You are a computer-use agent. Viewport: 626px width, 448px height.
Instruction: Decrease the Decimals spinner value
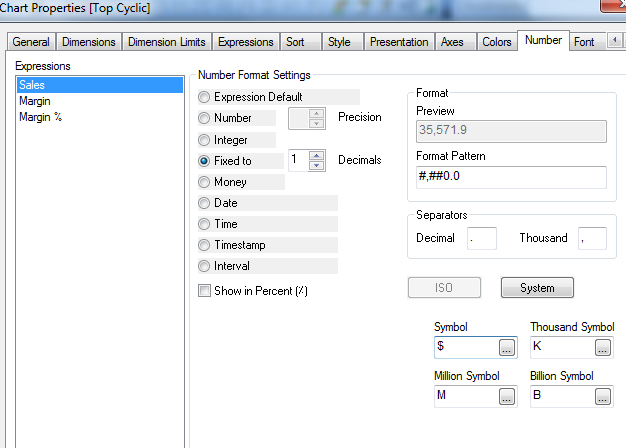tap(317, 165)
